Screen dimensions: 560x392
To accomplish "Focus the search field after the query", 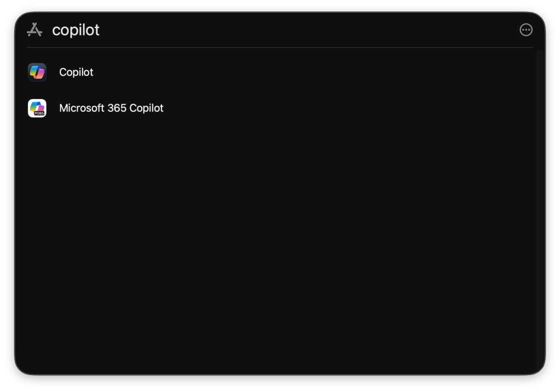I will (274, 30).
